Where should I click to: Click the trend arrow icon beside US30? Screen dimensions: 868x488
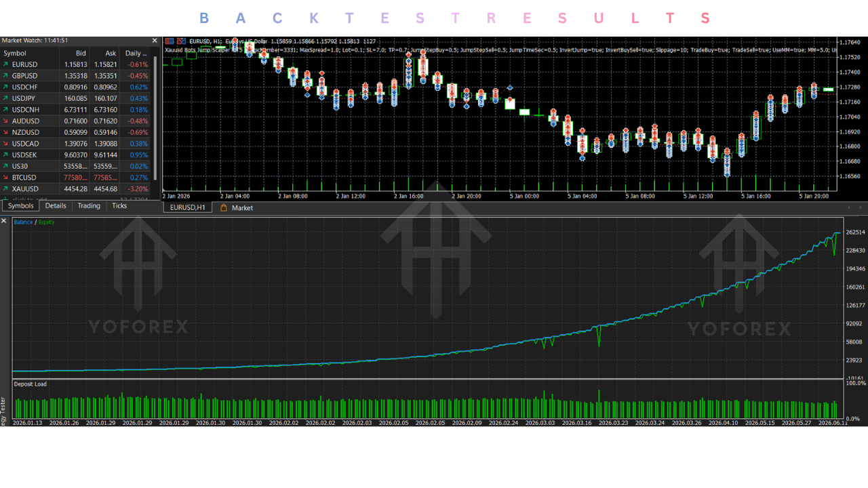click(x=6, y=166)
